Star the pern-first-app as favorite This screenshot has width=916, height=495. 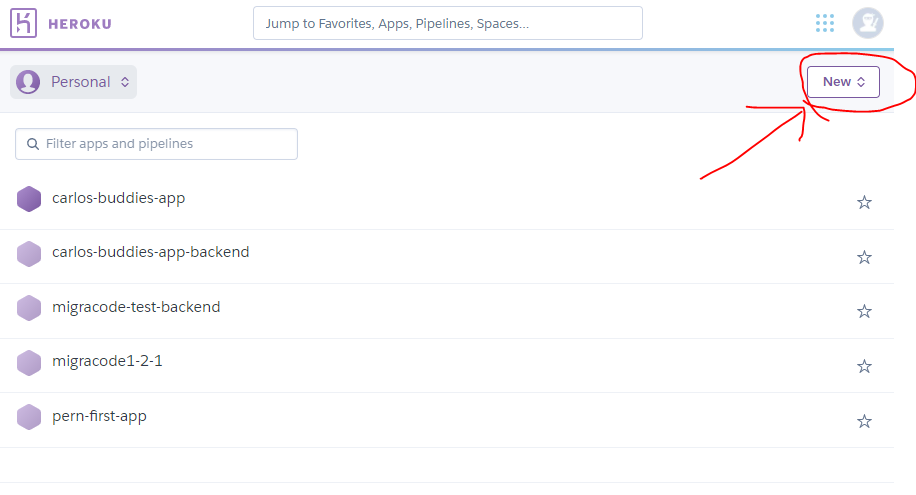864,421
